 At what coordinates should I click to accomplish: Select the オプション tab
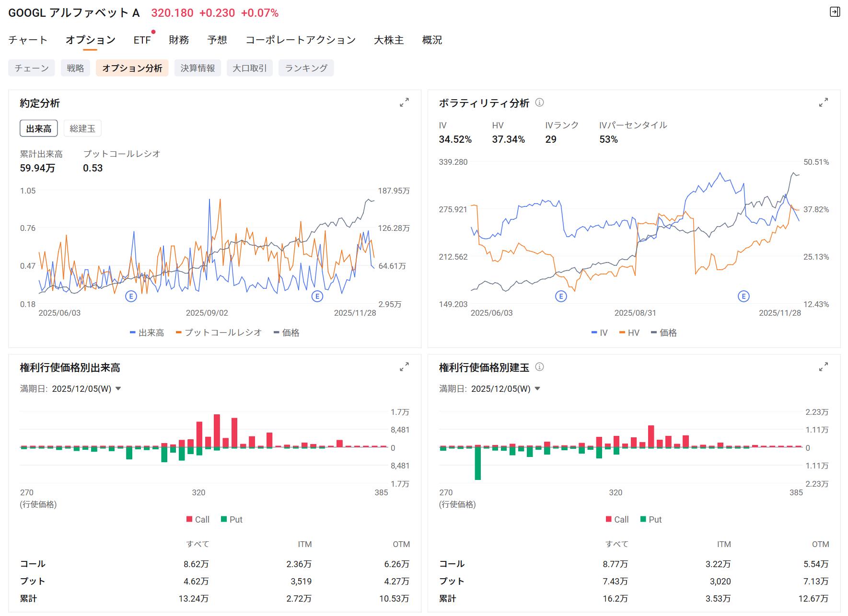[91, 40]
